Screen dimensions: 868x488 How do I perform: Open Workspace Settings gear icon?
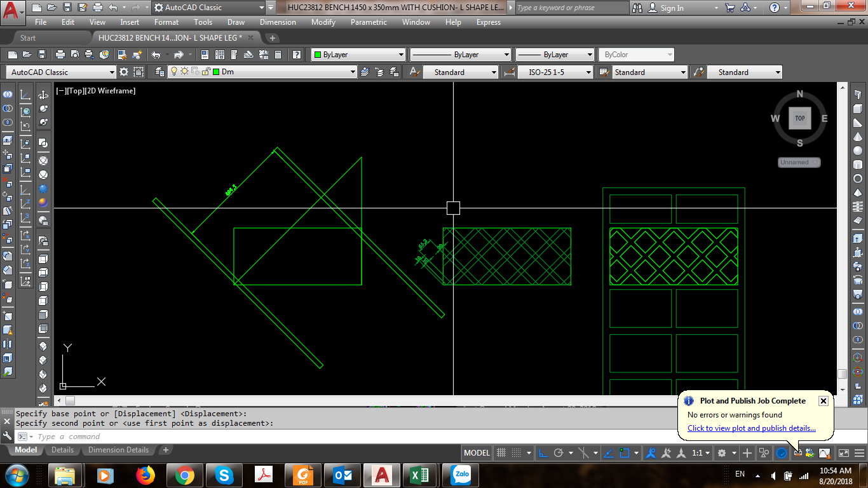(124, 72)
